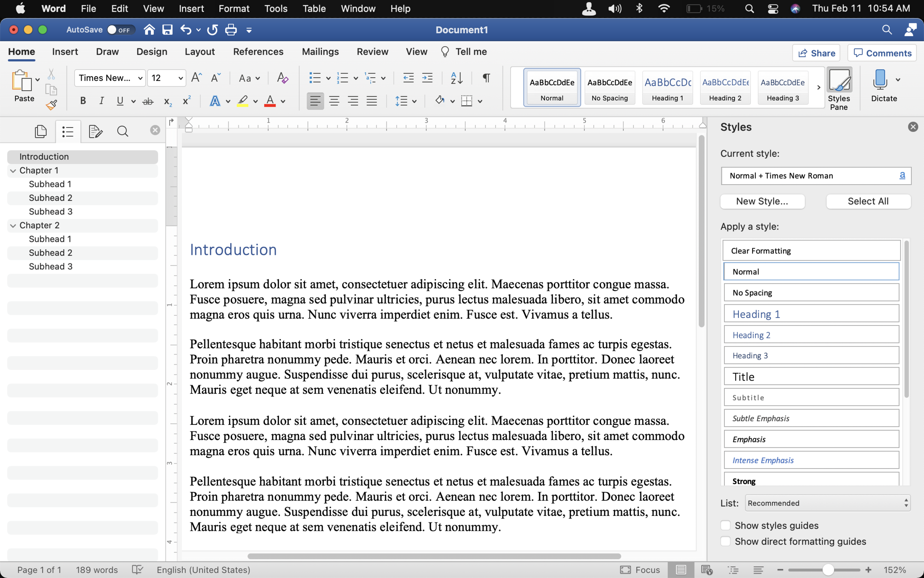Click the Select All button

click(x=868, y=202)
